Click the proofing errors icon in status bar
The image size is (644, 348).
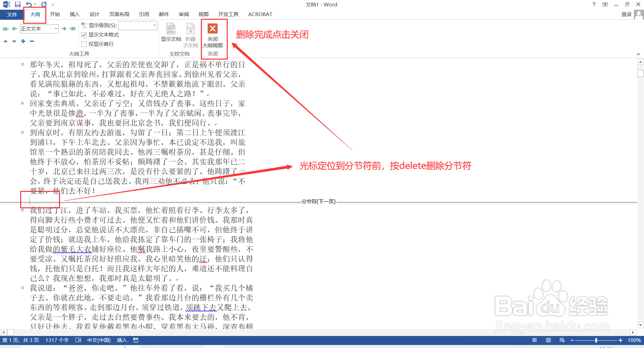click(78, 340)
